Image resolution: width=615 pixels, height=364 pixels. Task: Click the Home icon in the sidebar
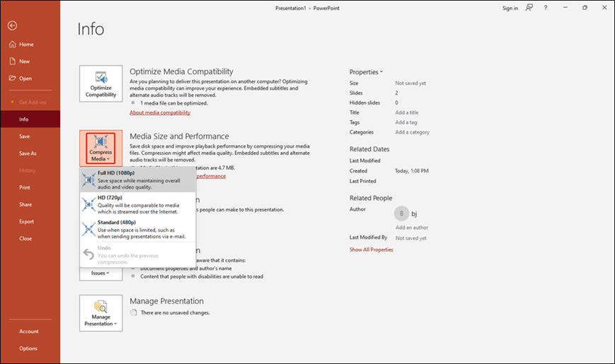coord(13,45)
